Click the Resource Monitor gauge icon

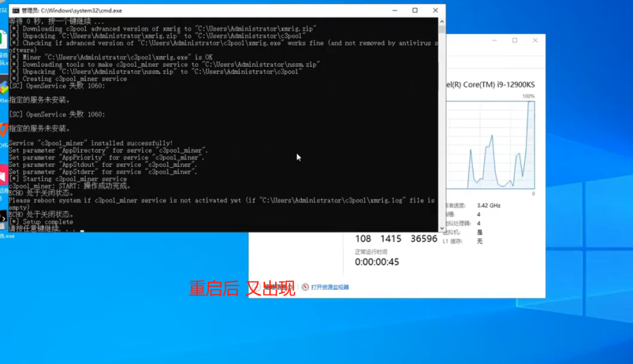tap(305, 287)
